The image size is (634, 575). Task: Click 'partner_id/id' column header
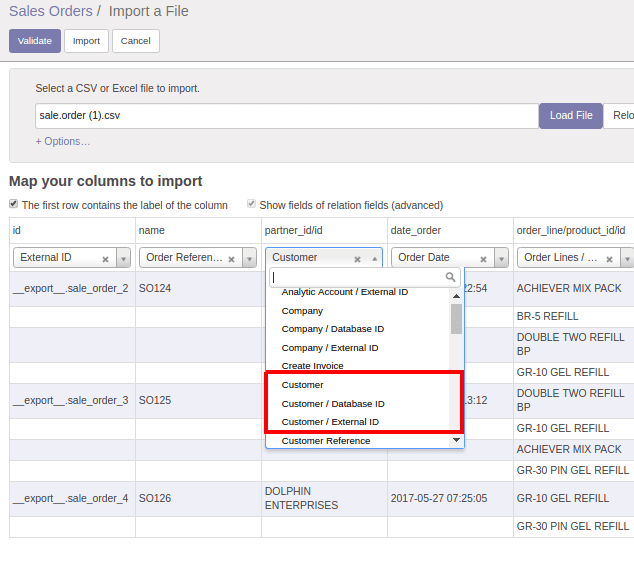pyautogui.click(x=324, y=230)
